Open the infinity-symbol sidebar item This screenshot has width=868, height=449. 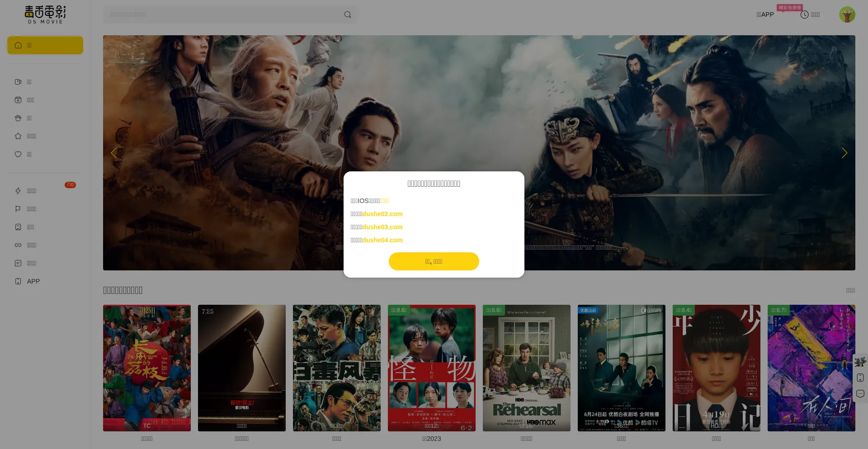click(x=45, y=245)
